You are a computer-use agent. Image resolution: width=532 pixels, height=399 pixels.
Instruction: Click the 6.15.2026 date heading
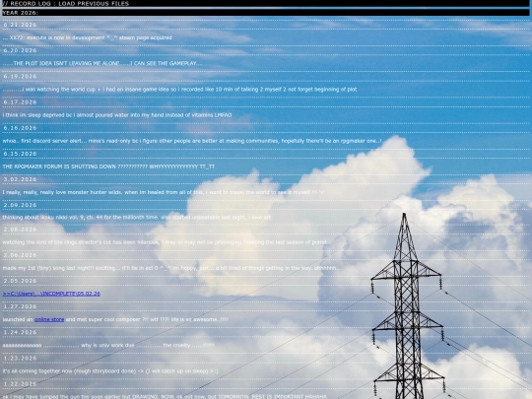click(x=20, y=154)
